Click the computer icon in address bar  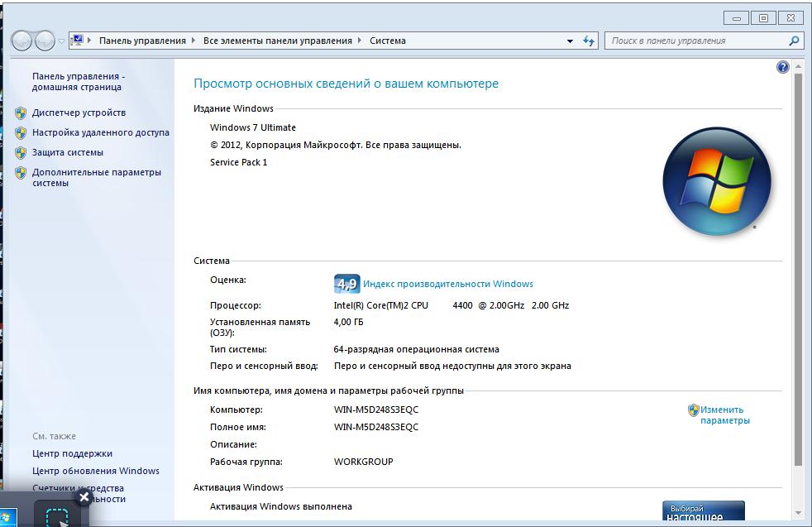click(x=77, y=40)
